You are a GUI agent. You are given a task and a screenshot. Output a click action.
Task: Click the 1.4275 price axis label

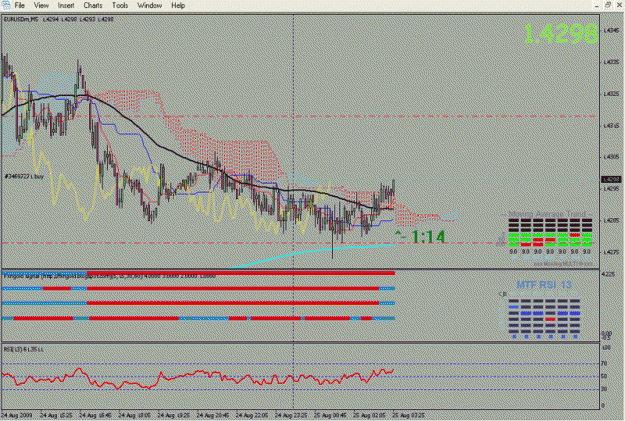pyautogui.click(x=611, y=252)
